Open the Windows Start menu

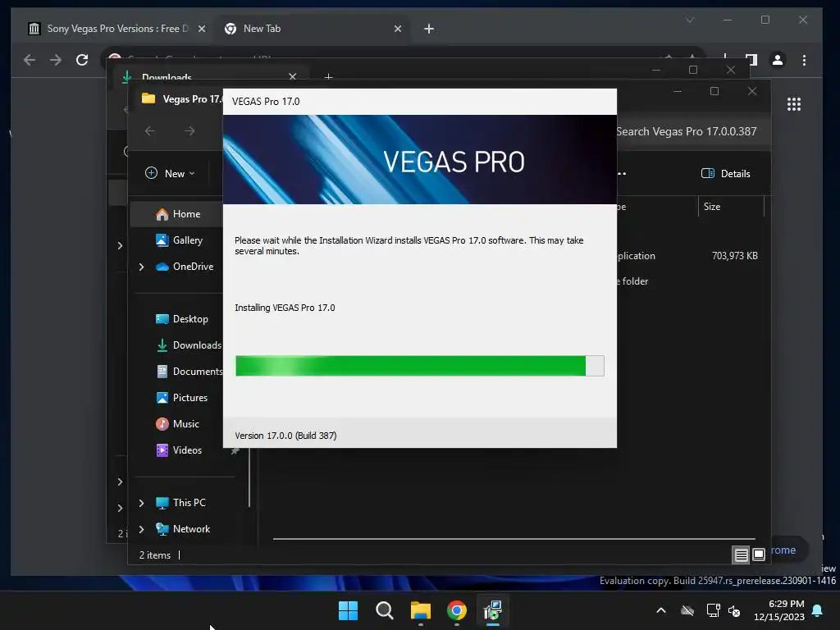coord(348,610)
